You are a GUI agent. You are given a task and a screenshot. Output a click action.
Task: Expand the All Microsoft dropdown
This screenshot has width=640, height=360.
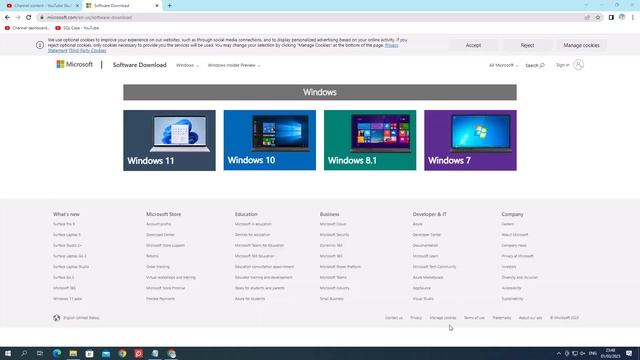(504, 65)
